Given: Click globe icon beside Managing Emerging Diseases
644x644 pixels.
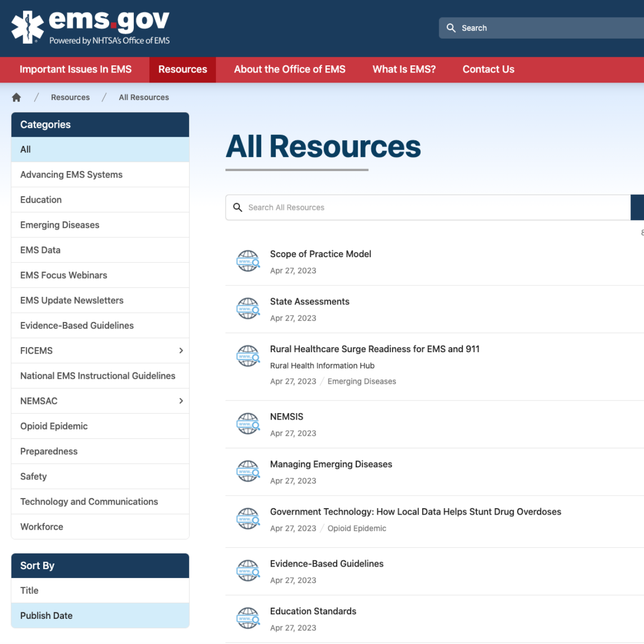Looking at the screenshot, I should [248, 472].
